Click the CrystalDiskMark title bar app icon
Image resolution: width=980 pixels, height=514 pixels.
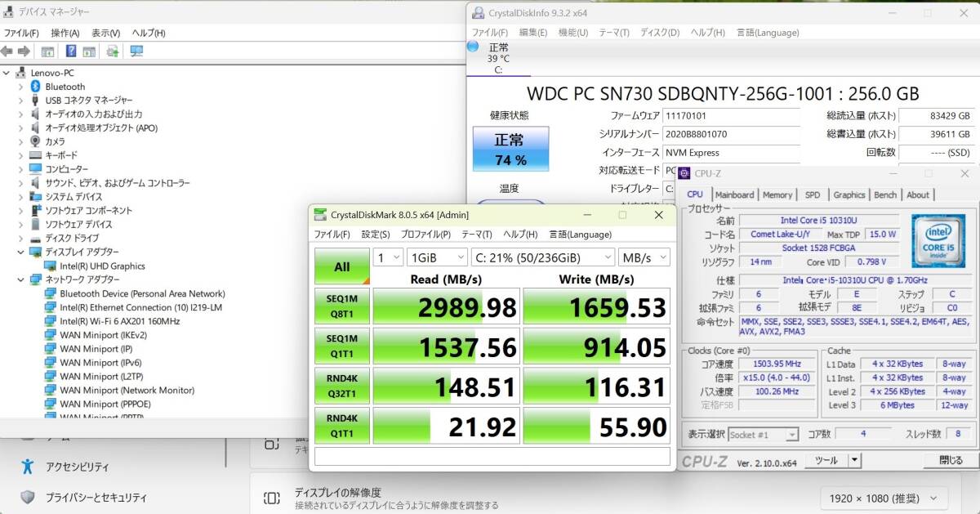320,215
